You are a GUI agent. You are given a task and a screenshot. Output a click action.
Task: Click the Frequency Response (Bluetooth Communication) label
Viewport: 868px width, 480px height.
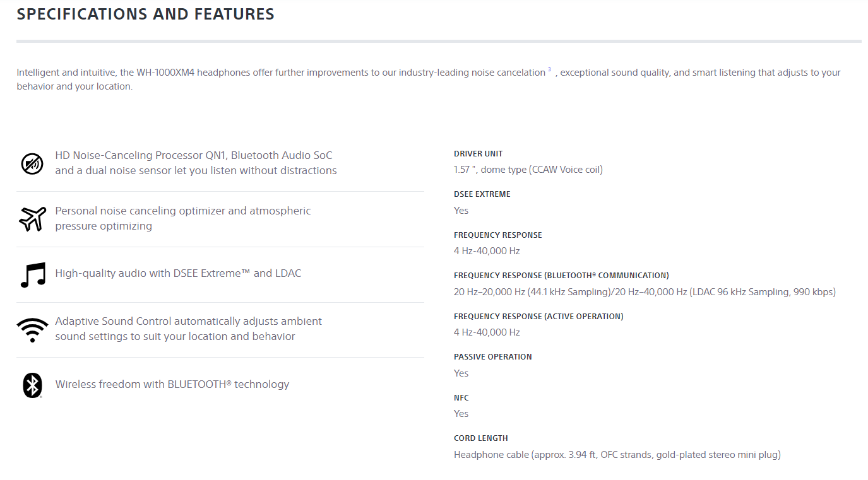(x=561, y=276)
